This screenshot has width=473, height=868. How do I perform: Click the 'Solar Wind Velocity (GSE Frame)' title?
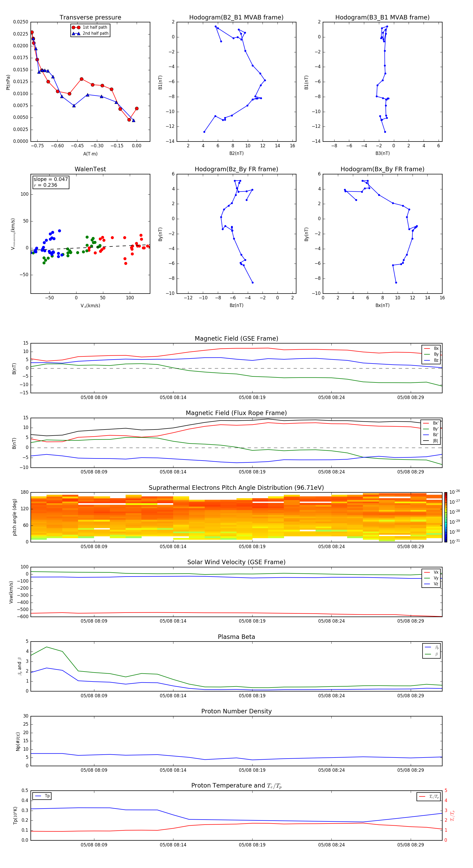(x=236, y=562)
